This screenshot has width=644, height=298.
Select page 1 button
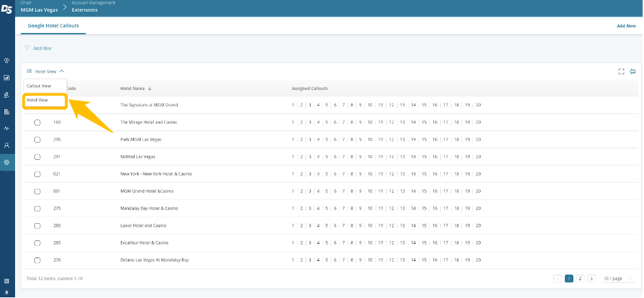point(569,279)
